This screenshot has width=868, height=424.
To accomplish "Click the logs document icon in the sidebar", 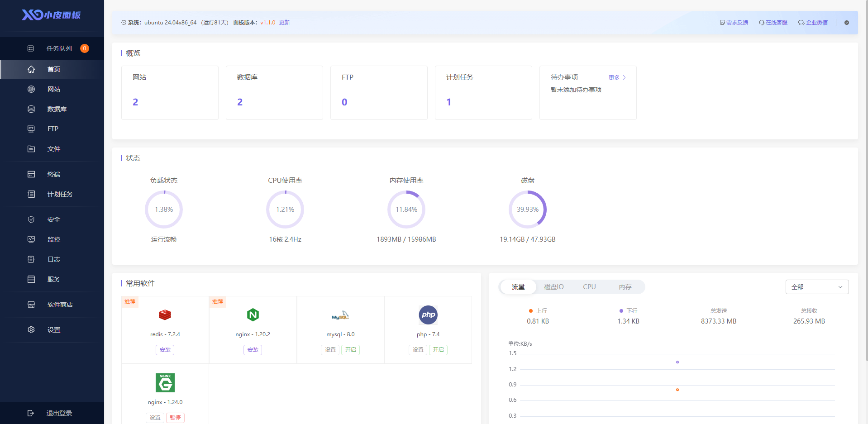I will (31, 259).
